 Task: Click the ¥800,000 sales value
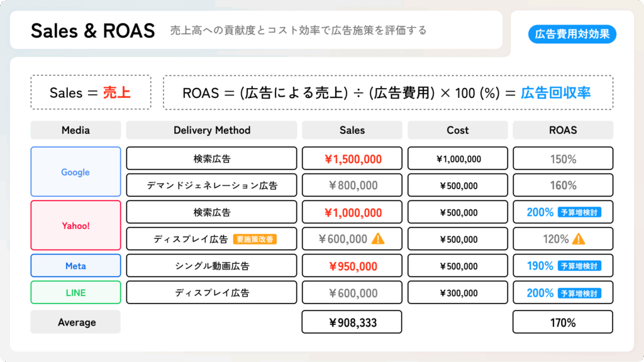pyautogui.click(x=353, y=185)
